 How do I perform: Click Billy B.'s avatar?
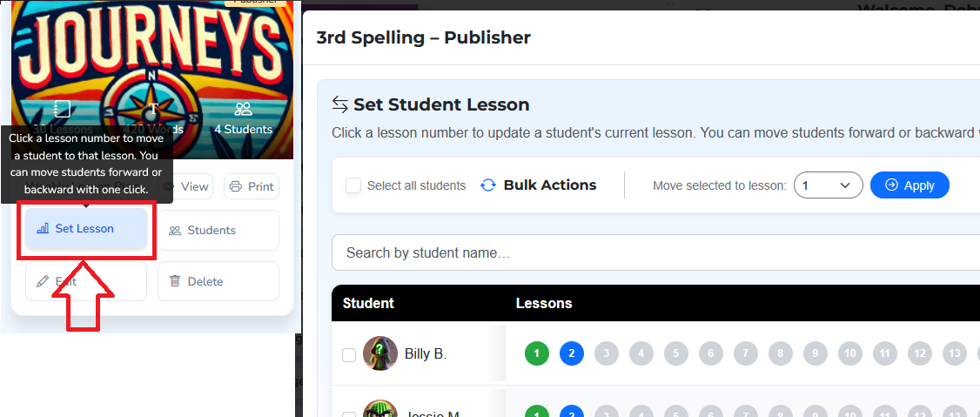coord(380,353)
